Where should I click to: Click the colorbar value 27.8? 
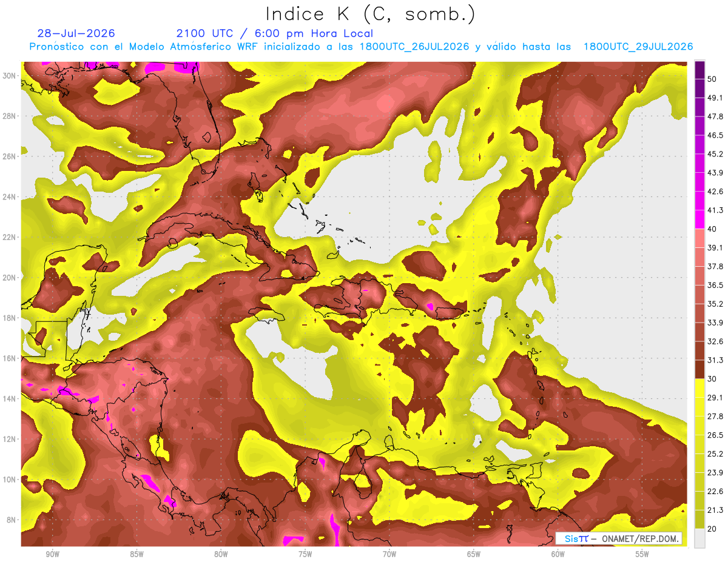pyautogui.click(x=716, y=416)
